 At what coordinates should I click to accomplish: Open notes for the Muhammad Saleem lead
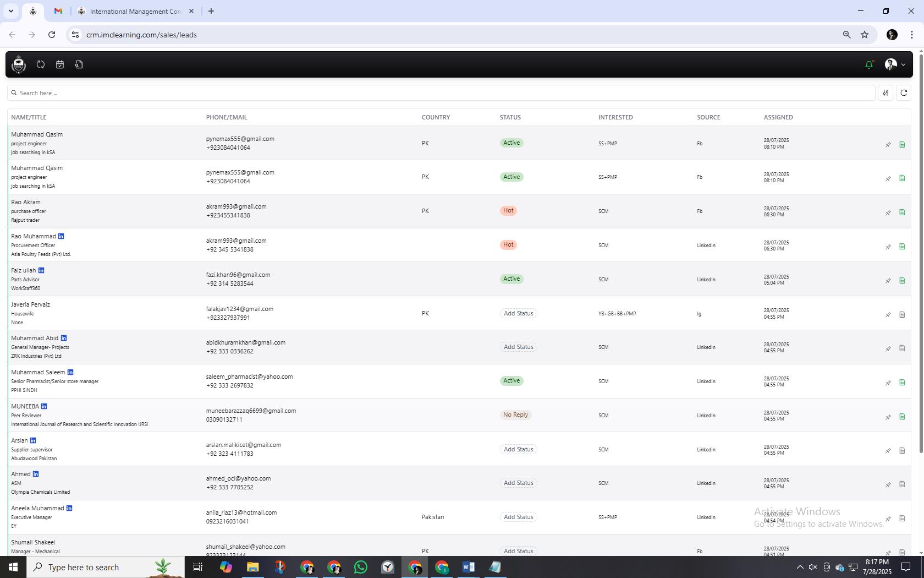coord(902,383)
